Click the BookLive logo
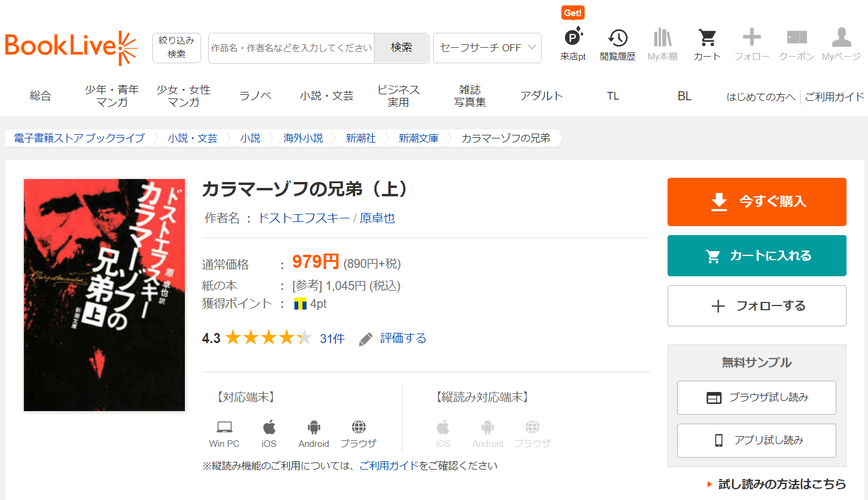This screenshot has height=500, width=868. click(x=71, y=48)
